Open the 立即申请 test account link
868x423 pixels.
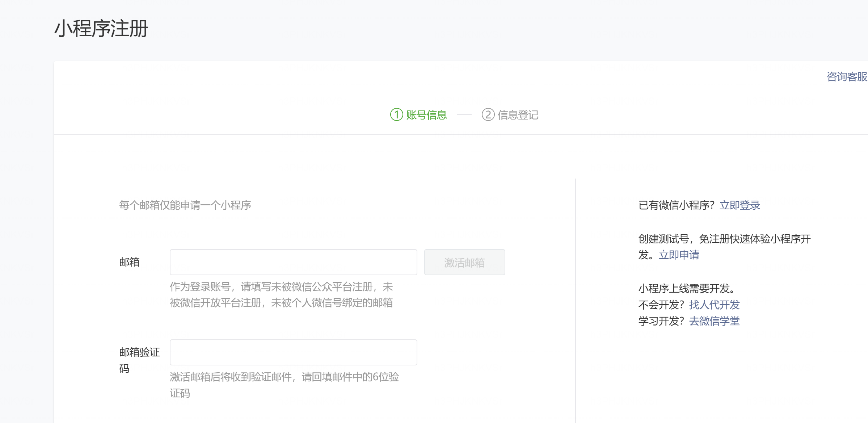[x=679, y=255]
